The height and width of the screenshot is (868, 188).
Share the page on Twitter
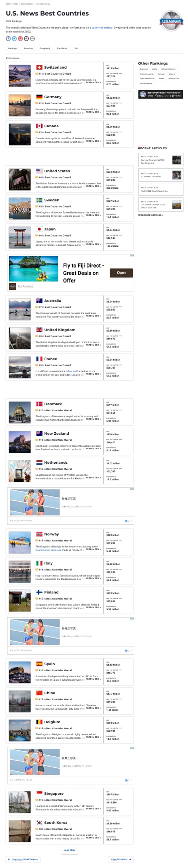[x=14, y=38]
